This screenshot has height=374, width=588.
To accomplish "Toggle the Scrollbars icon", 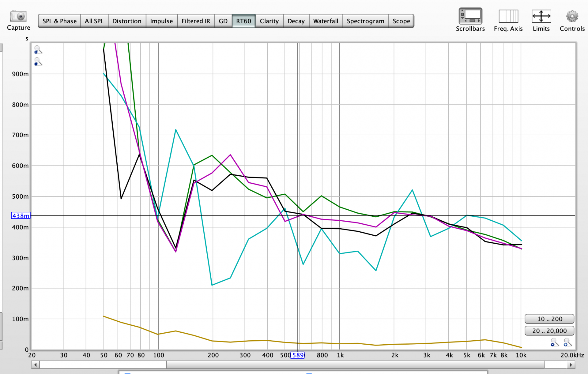I will click(470, 16).
